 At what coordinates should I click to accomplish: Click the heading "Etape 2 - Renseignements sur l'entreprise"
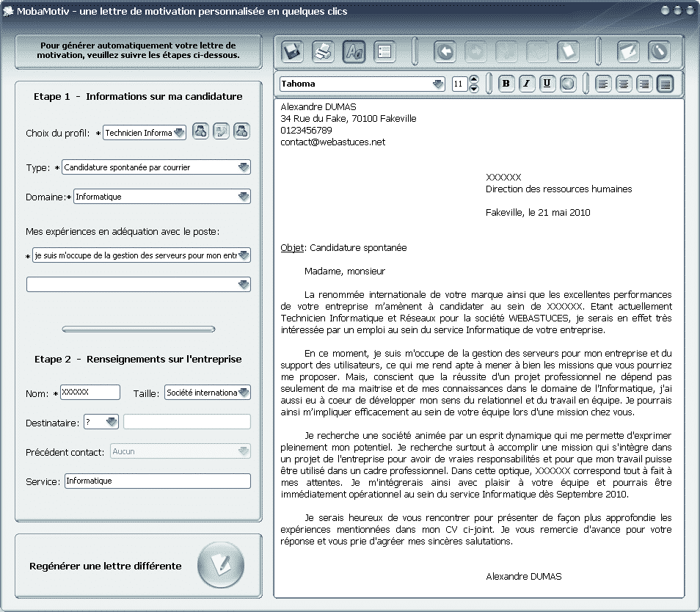138,360
